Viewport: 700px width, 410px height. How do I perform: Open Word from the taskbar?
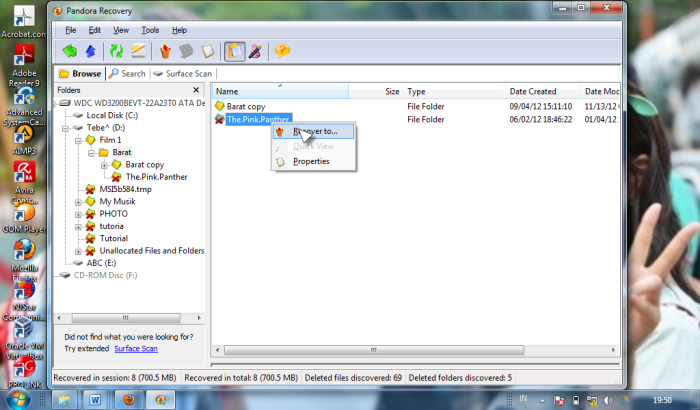[95, 400]
